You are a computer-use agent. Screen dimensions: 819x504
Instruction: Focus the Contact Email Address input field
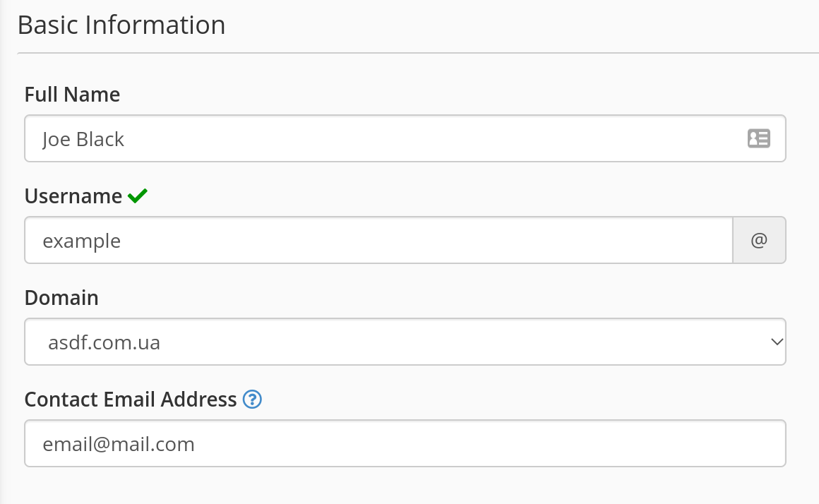point(405,443)
